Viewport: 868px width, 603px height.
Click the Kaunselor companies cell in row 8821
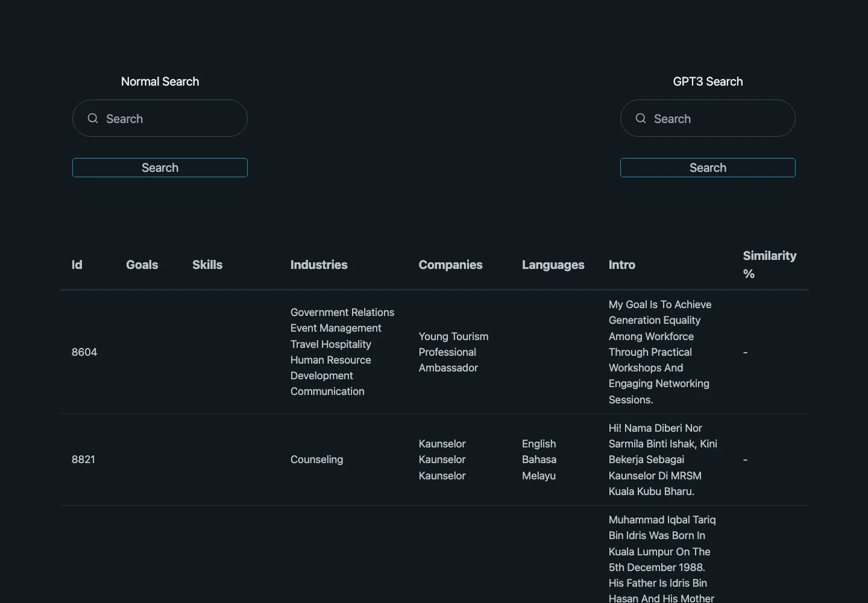442,459
